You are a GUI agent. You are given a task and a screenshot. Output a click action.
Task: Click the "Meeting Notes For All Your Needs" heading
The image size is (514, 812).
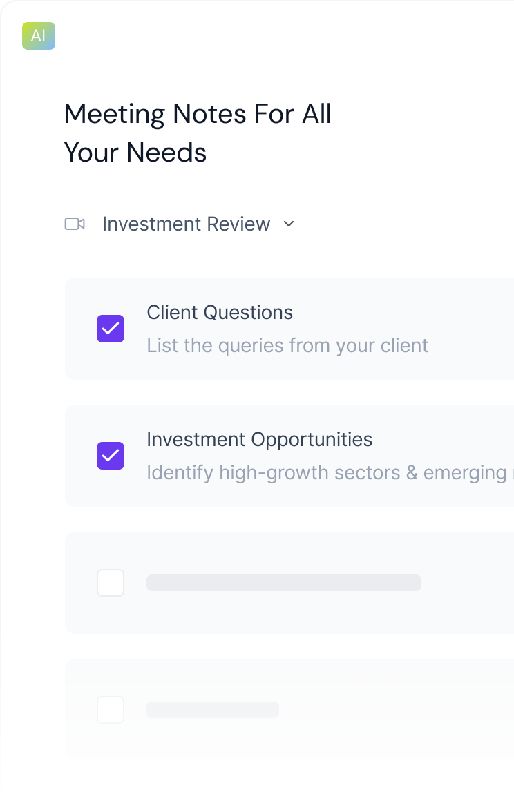pos(198,133)
